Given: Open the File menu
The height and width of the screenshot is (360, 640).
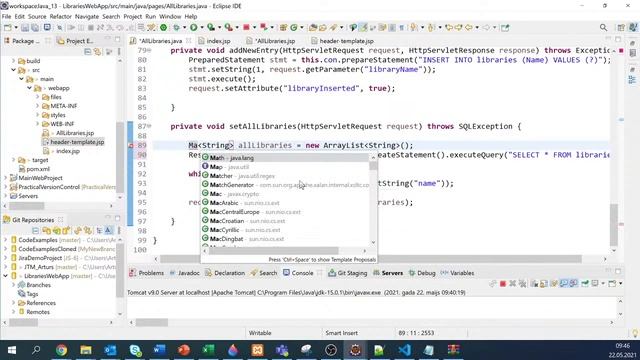Looking at the screenshot, I should 7,16.
